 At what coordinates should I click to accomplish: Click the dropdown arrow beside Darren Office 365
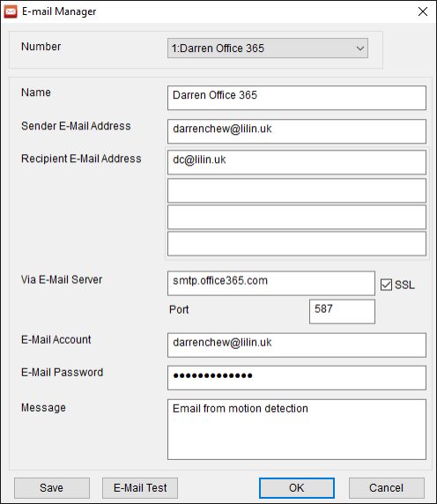pos(359,48)
